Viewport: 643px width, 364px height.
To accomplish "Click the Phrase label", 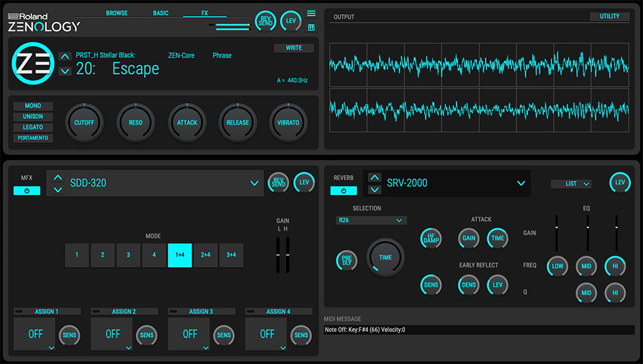I will [222, 55].
